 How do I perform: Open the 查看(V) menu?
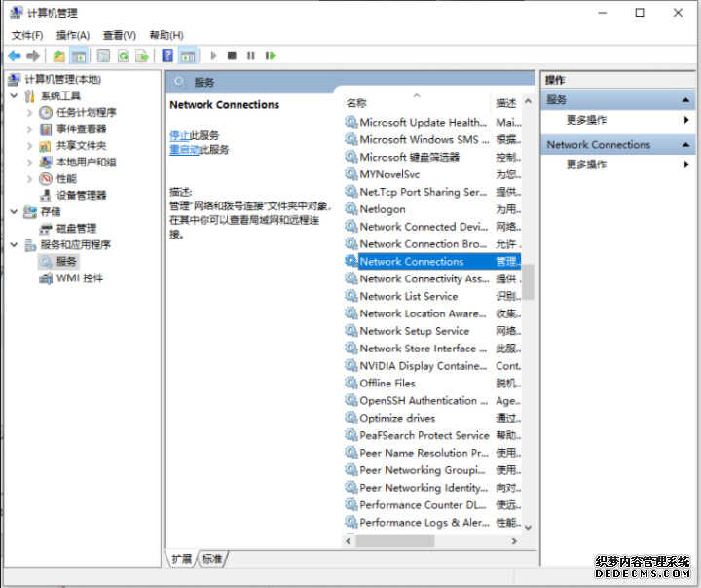(120, 35)
